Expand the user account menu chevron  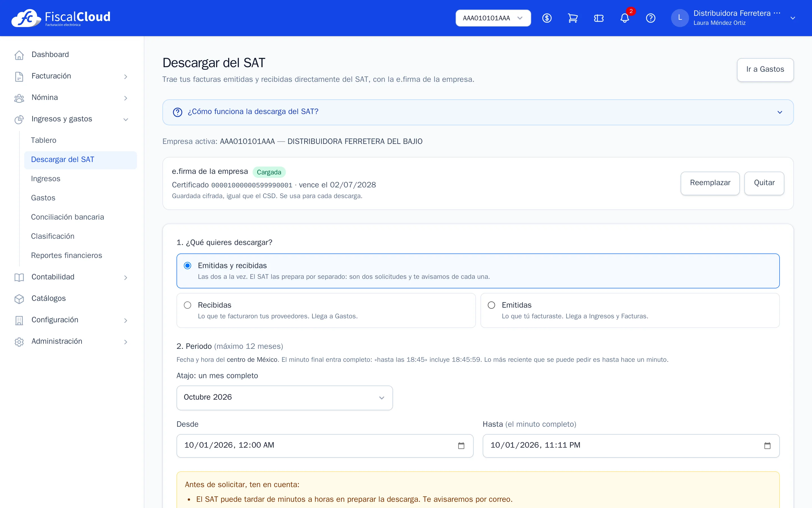point(793,18)
